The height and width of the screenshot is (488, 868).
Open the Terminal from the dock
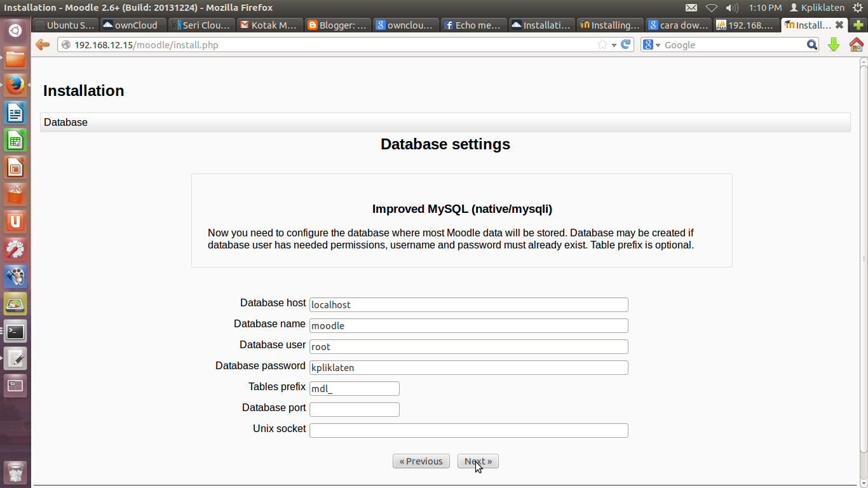click(x=15, y=331)
